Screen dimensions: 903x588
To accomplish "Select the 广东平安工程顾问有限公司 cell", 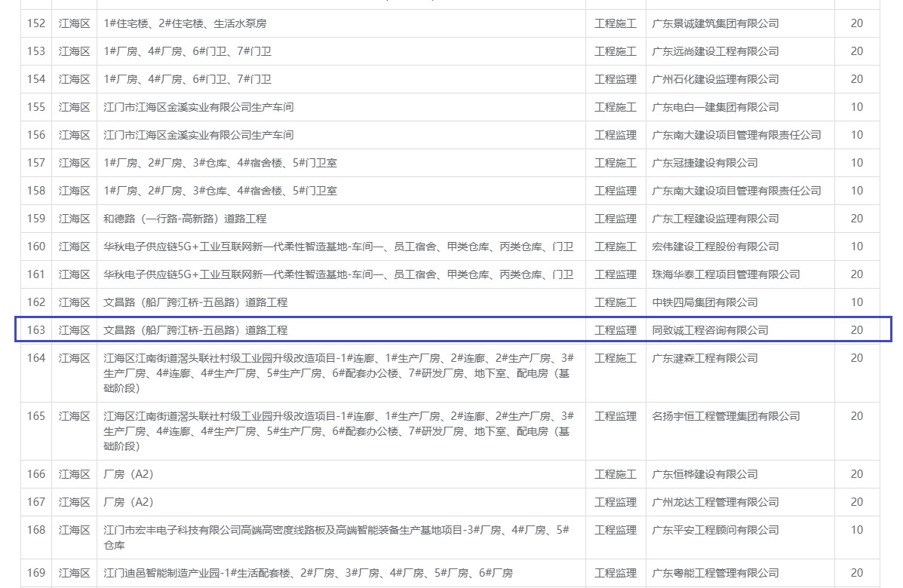I will [715, 530].
